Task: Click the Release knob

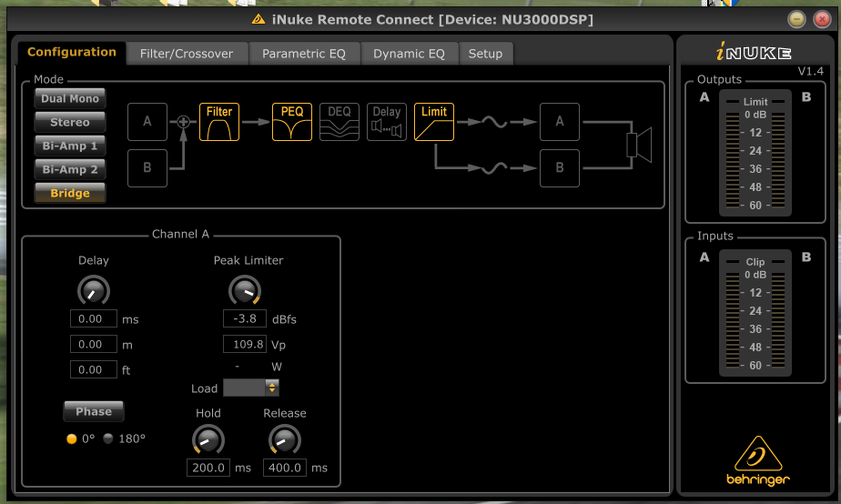Action: click(284, 440)
